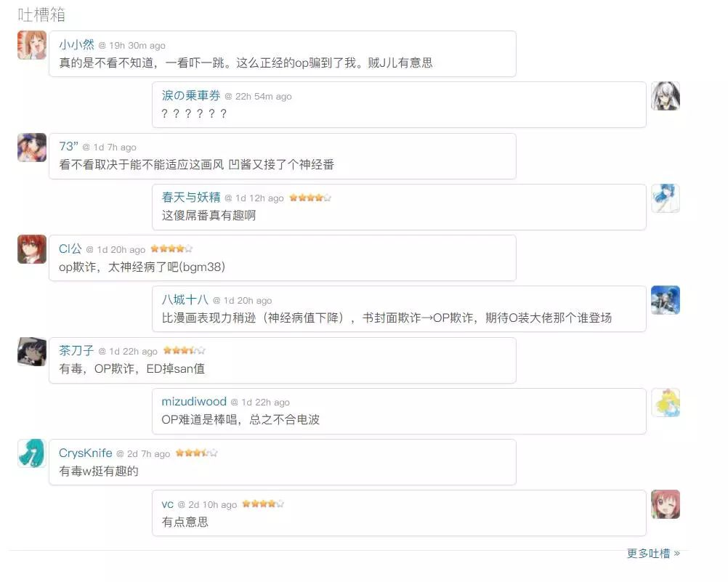Click 涙の乗車券's avatar on the right

point(665,96)
